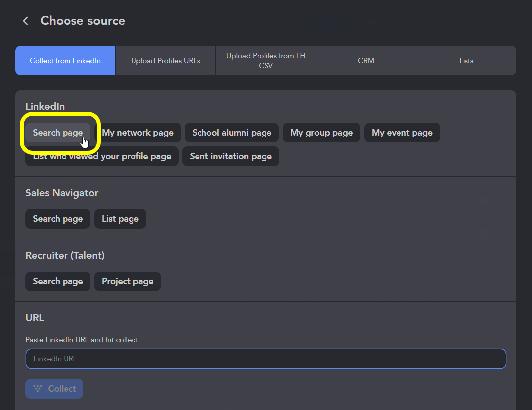Focus the LinkedIn URL input field
The image size is (532, 410).
click(266, 359)
